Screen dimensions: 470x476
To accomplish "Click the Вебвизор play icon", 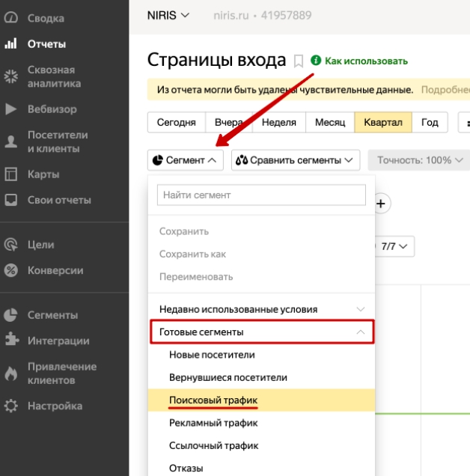I will coord(10,109).
